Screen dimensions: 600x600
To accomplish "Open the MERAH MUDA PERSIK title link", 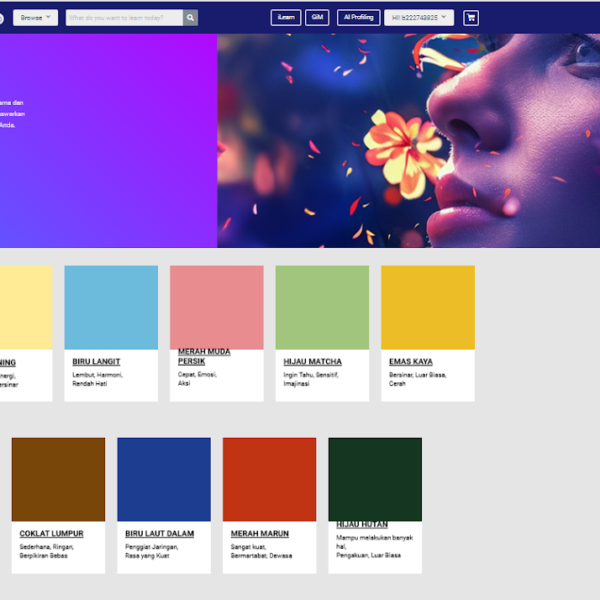I will coord(204,356).
